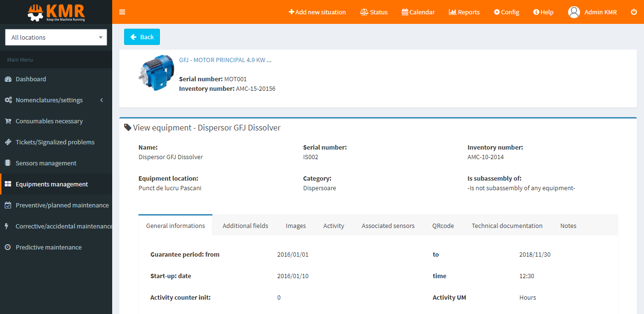
Task: Click serial number value IS002
Action: (311, 157)
